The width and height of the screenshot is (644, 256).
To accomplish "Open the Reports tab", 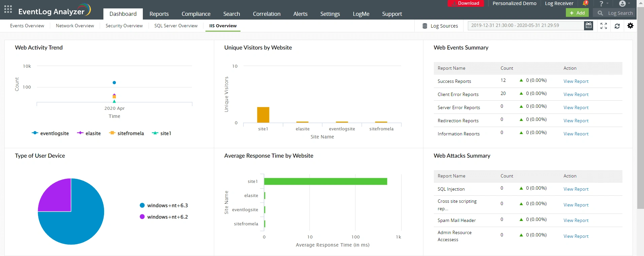I will pyautogui.click(x=159, y=14).
